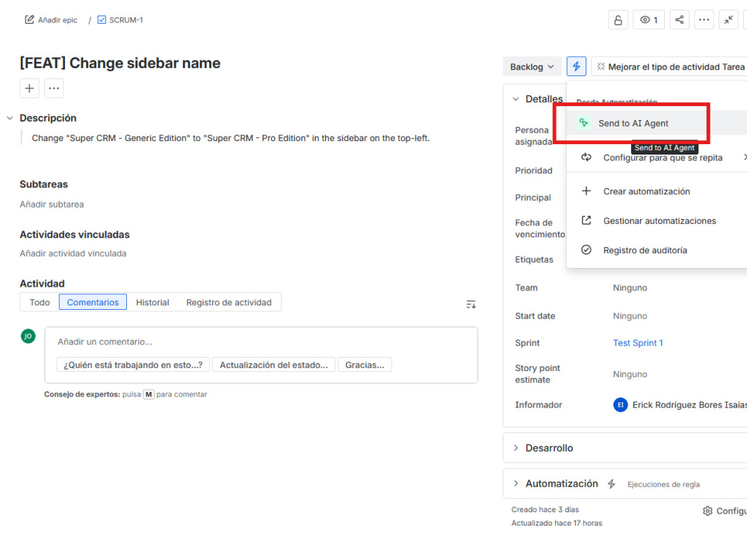Screen dimensions: 747x560
Task: Click informador name Erick Rodríguez Bores
Action: pos(689,405)
